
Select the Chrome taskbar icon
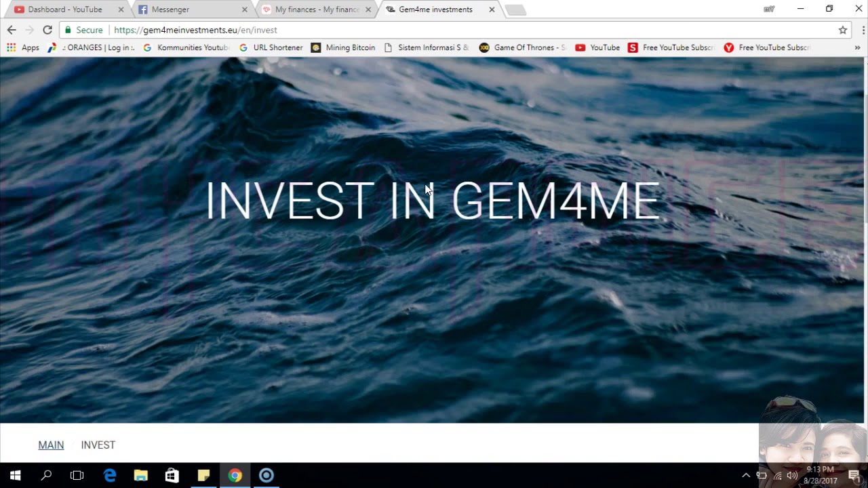point(235,475)
